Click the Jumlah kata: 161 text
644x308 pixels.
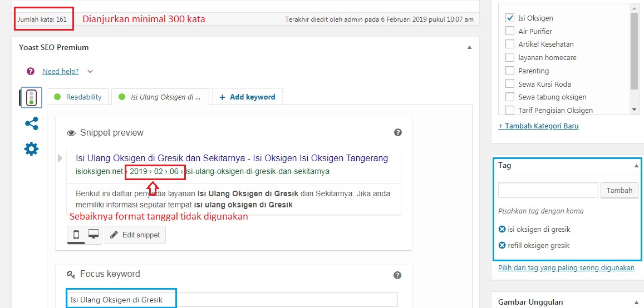(x=42, y=19)
